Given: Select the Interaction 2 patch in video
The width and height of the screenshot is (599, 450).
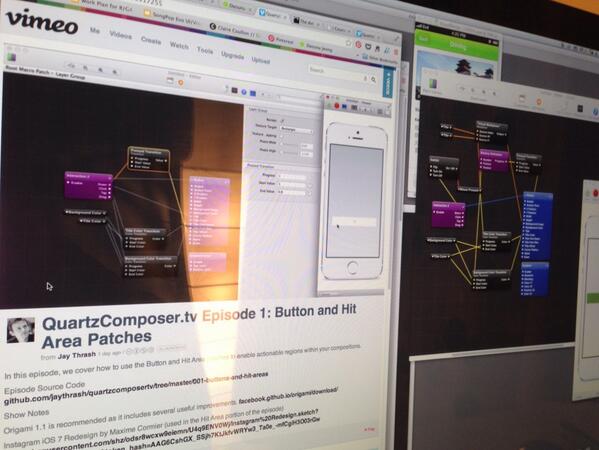Looking at the screenshot, I should [88, 186].
